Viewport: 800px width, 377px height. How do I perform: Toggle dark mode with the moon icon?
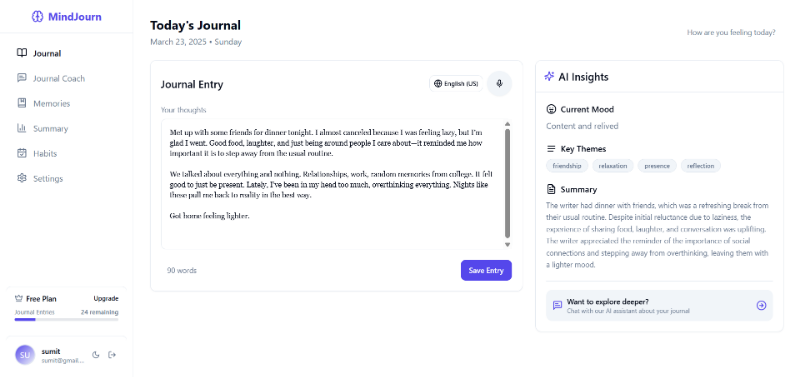[x=95, y=355]
